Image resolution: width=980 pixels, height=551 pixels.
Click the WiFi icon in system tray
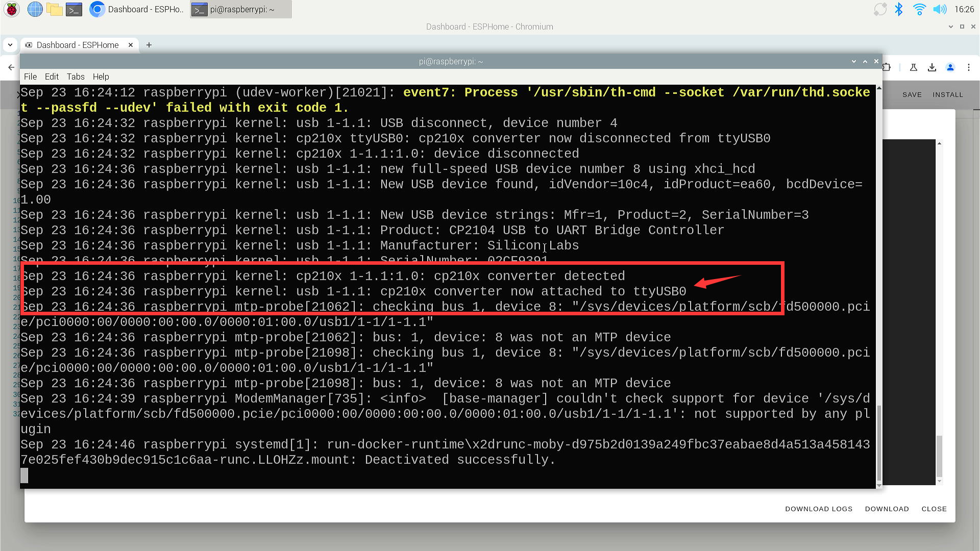coord(917,9)
